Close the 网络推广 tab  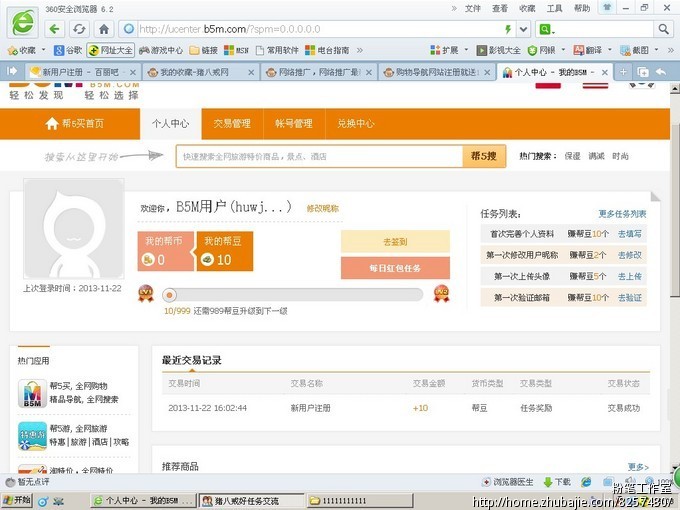pos(369,72)
